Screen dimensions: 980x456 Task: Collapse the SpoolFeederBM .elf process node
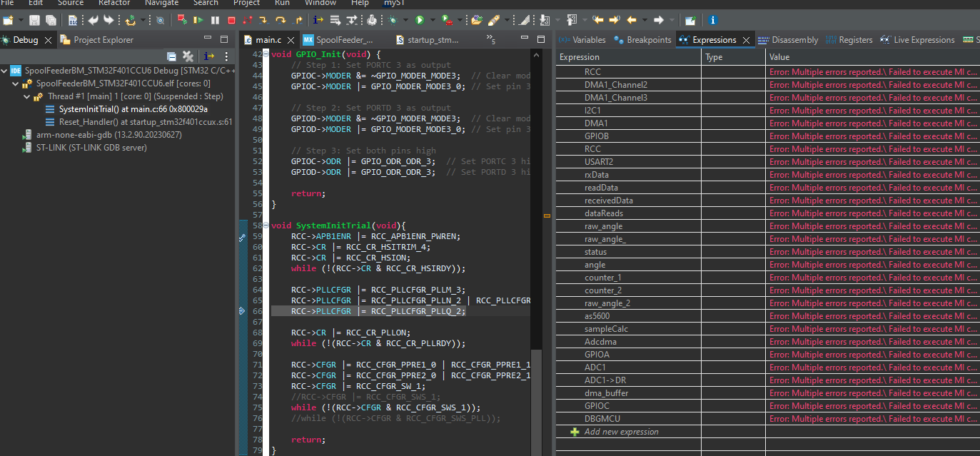pyautogui.click(x=16, y=83)
